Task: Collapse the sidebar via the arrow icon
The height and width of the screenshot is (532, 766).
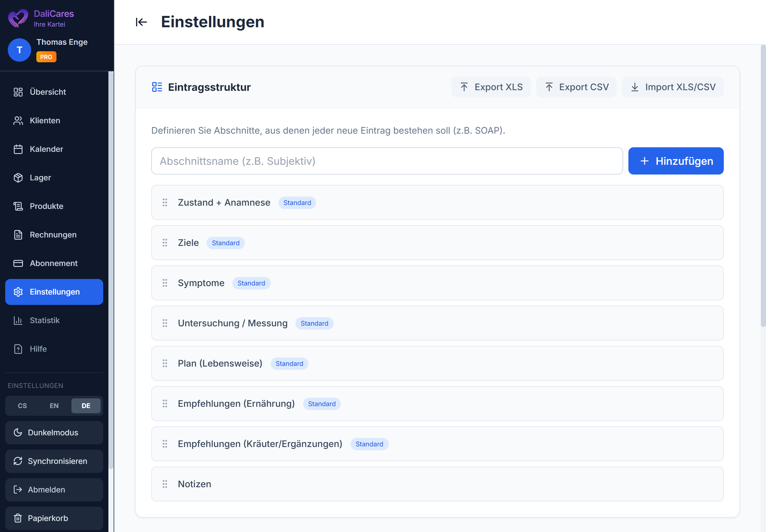Action: tap(141, 22)
